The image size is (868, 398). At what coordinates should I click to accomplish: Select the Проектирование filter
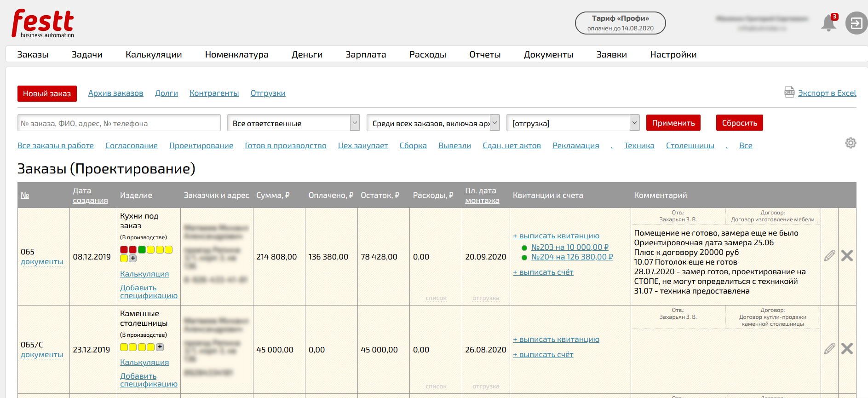click(201, 145)
